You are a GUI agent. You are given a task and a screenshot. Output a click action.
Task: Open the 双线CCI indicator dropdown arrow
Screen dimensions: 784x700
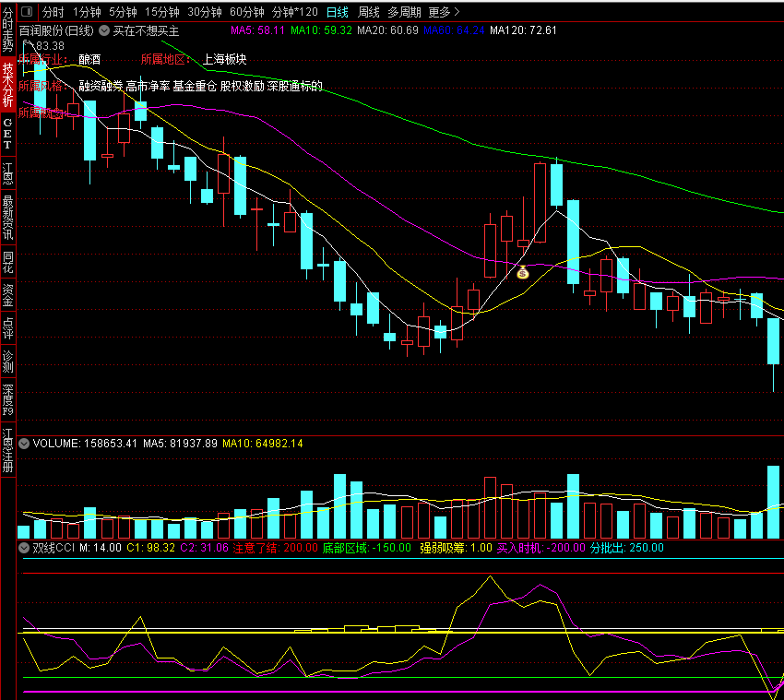(x=24, y=548)
